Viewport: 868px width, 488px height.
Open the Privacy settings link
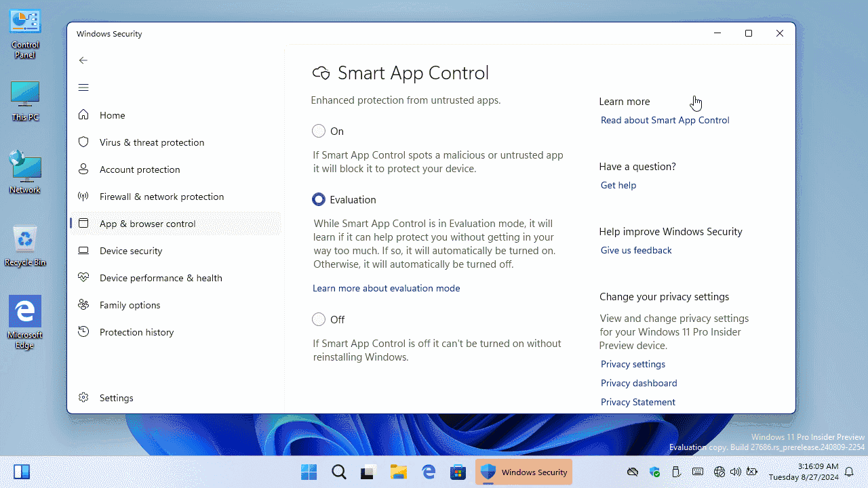coord(633,364)
